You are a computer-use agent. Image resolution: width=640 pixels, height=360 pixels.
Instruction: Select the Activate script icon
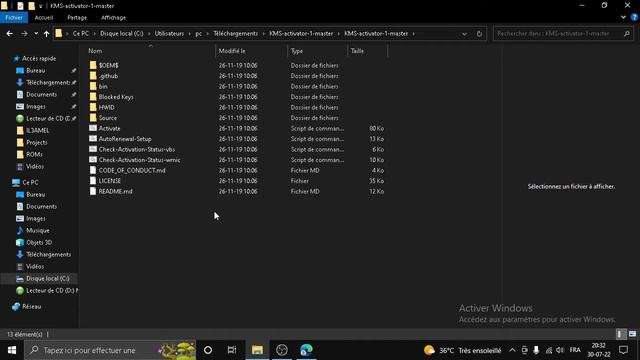[x=93, y=128]
